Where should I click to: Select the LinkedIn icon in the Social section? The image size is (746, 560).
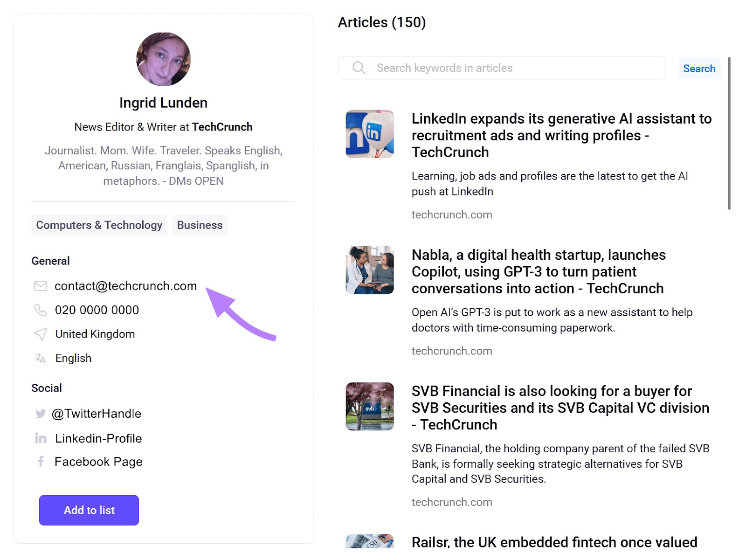tap(41, 438)
